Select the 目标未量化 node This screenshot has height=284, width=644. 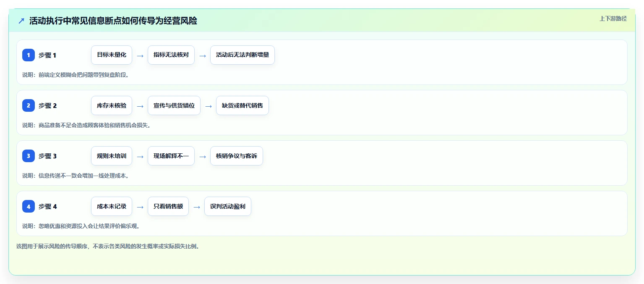tap(112, 55)
